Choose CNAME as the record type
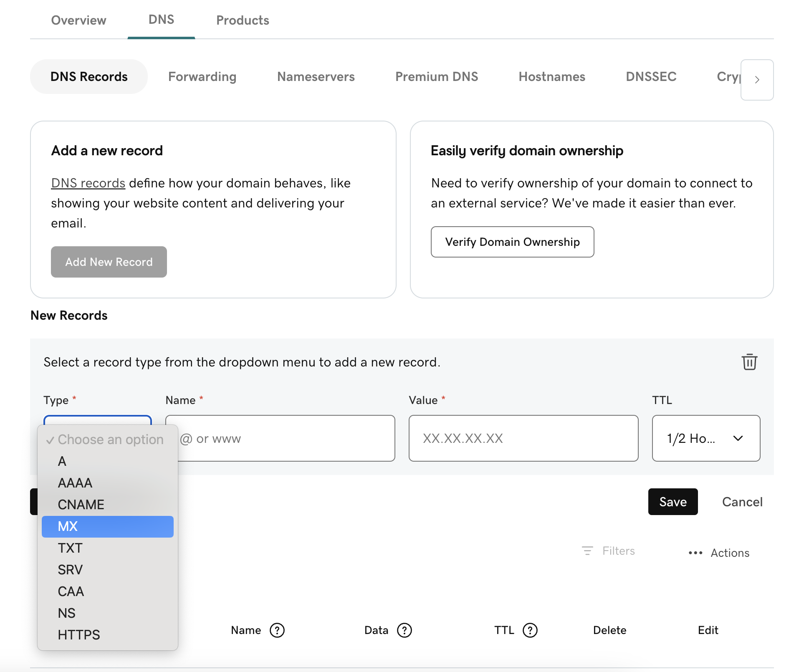This screenshot has height=672, width=804. click(x=81, y=505)
